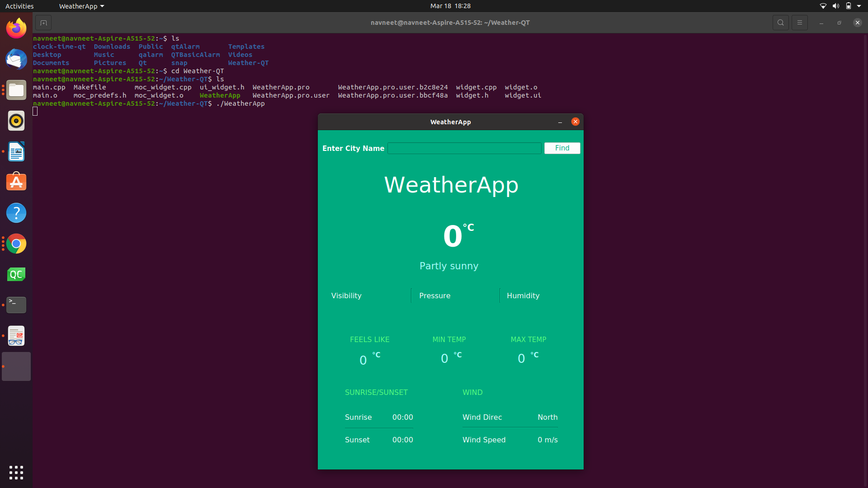The width and height of the screenshot is (868, 488).
Task: Open the terminal hamburger menu
Action: coord(800,22)
